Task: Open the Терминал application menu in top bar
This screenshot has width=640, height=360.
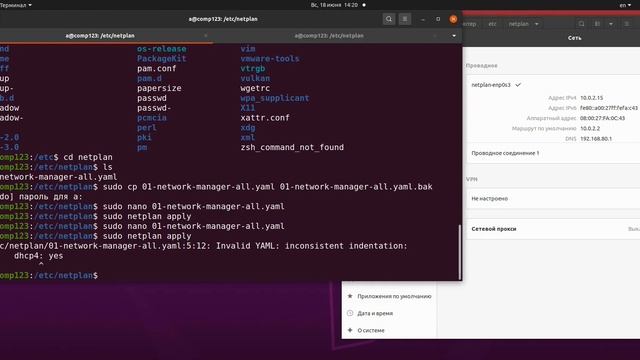Action: coord(16,5)
